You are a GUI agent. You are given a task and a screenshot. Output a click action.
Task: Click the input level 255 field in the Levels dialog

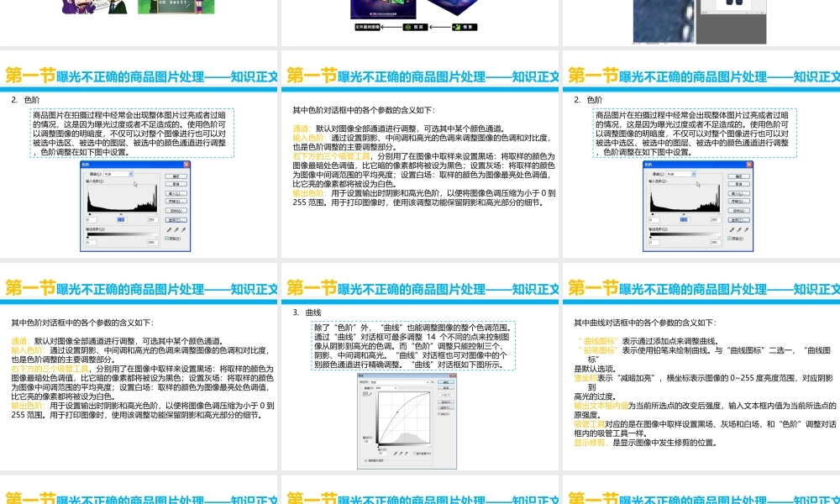pos(153,220)
